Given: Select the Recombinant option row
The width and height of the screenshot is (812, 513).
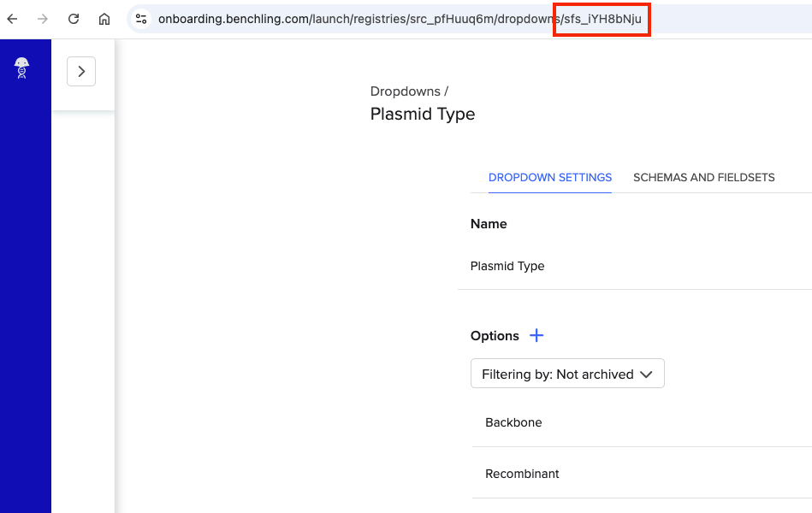Looking at the screenshot, I should [x=522, y=474].
